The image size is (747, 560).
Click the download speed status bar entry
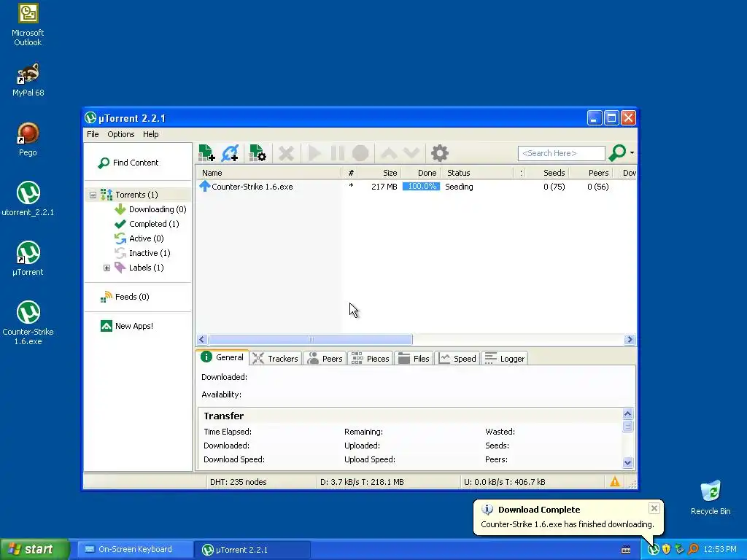(x=362, y=482)
